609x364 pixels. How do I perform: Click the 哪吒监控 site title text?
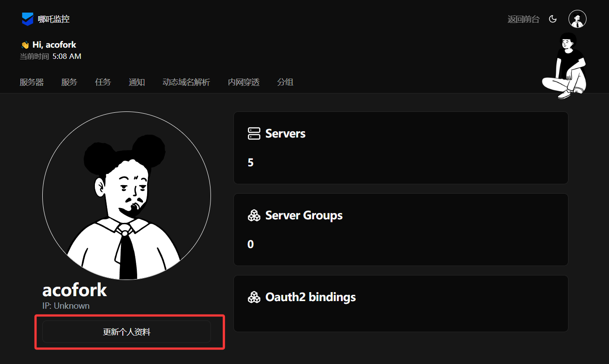pos(54,19)
